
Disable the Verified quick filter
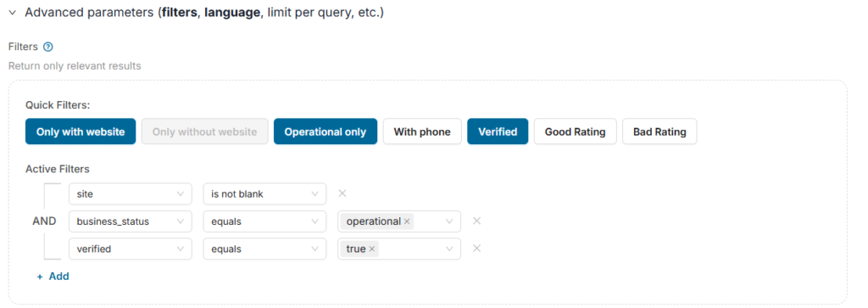497,132
